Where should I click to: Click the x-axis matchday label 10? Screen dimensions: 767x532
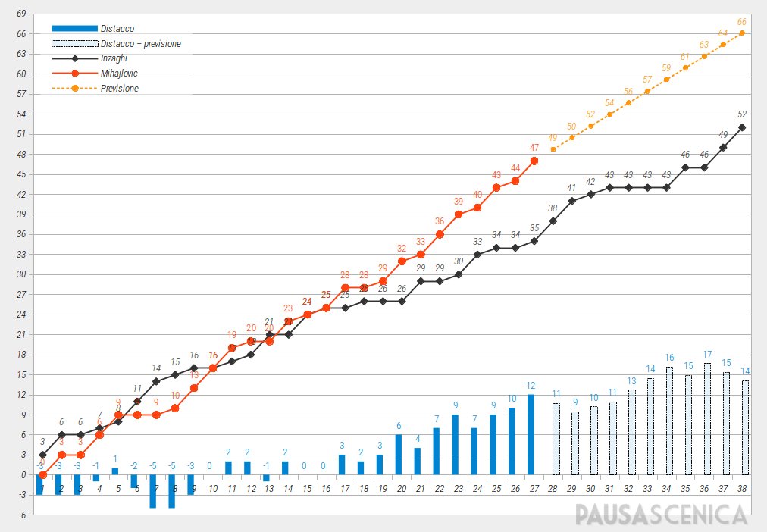(213, 489)
